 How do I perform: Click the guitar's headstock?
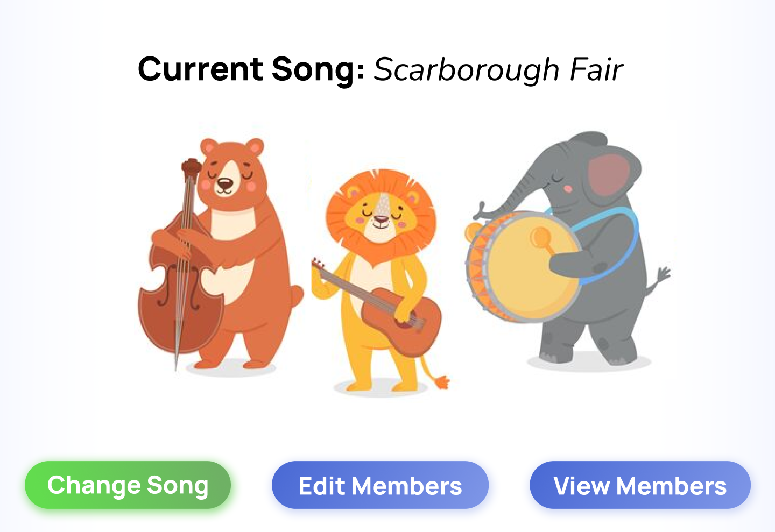point(318,265)
